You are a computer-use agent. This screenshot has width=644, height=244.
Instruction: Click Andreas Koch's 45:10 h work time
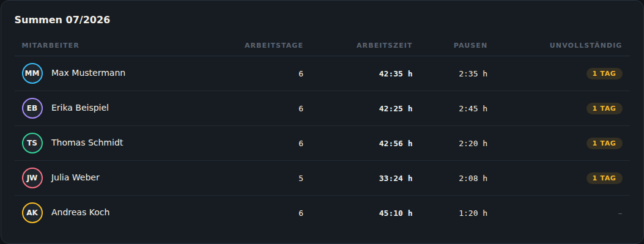pos(396,213)
